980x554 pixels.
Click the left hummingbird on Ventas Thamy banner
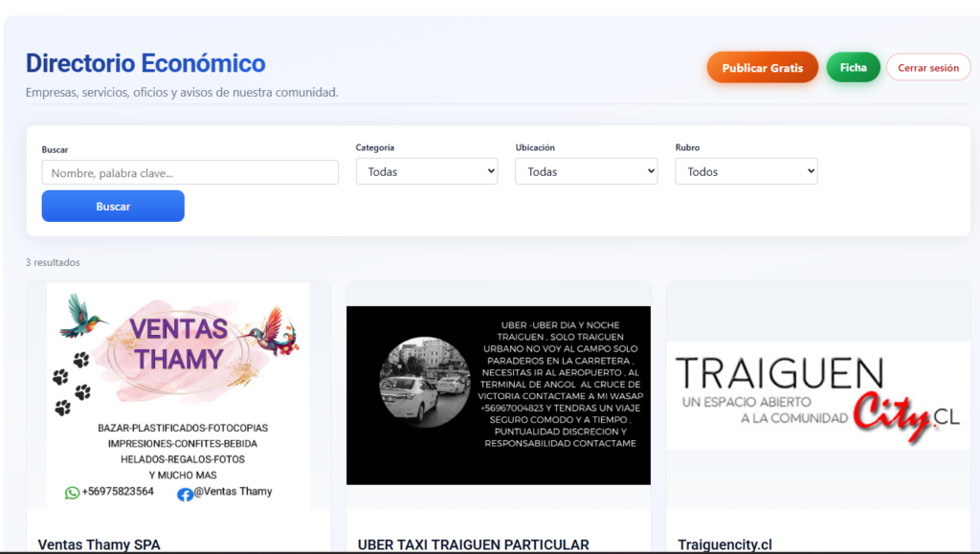point(83,315)
